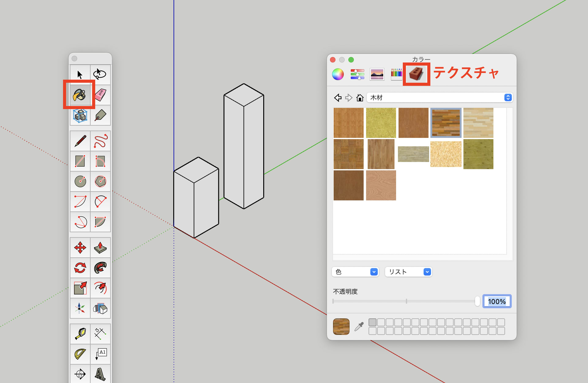The width and height of the screenshot is (588, 383).
Task: Select the Tape Measure tool
Action: (80, 334)
